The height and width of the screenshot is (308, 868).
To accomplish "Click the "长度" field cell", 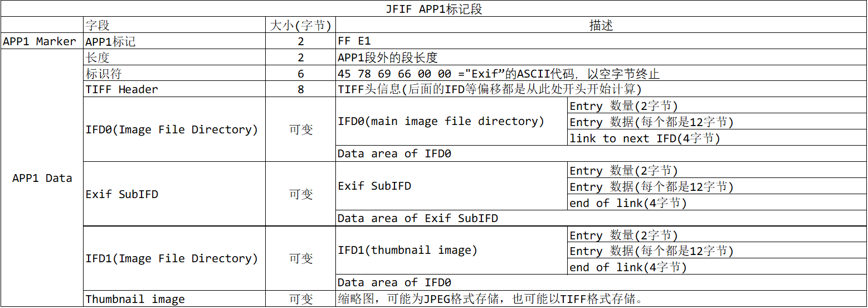I will point(97,57).
